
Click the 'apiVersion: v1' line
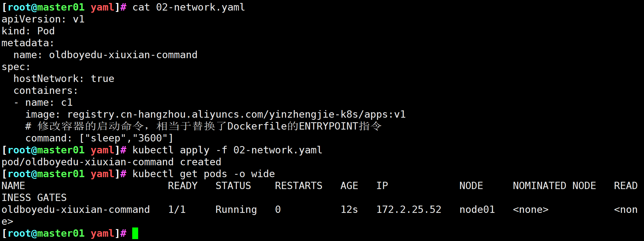click(43, 19)
